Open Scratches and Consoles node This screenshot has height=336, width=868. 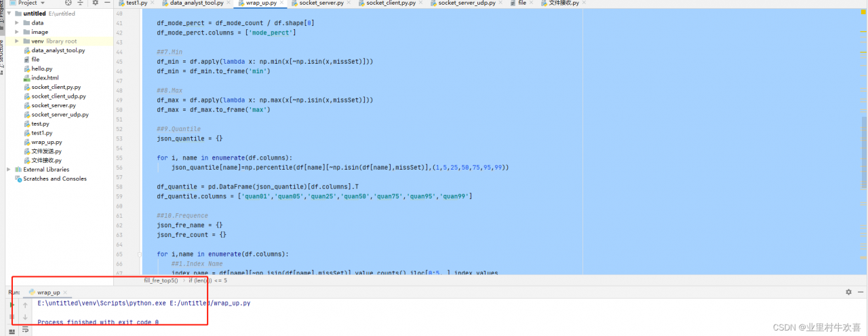55,179
